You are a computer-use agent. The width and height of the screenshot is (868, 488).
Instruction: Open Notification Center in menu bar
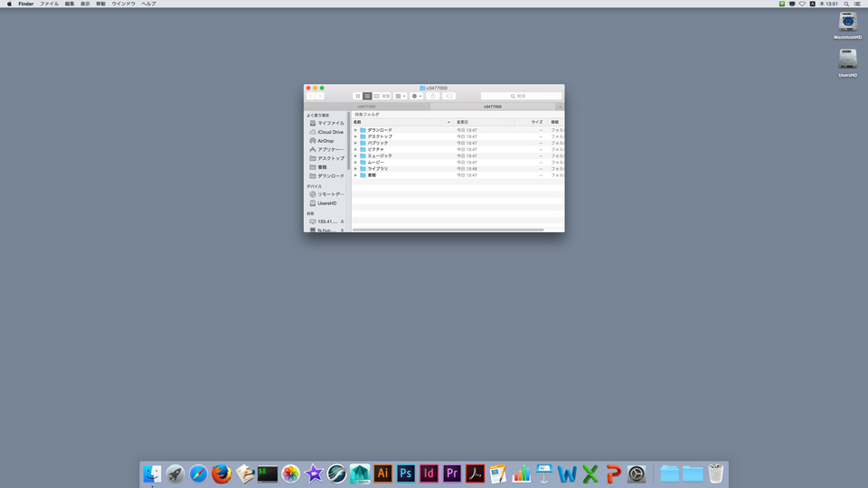tap(857, 4)
